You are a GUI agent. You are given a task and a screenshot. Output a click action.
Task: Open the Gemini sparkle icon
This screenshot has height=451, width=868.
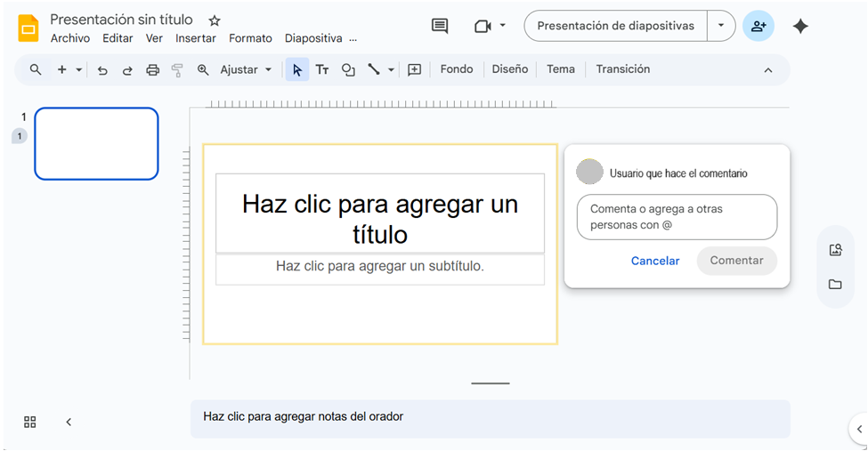coord(800,27)
